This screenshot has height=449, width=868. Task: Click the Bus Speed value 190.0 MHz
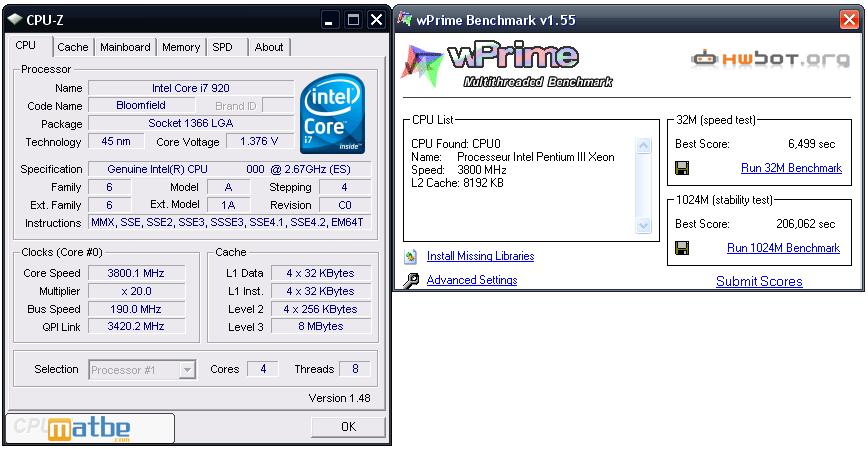pos(136,309)
